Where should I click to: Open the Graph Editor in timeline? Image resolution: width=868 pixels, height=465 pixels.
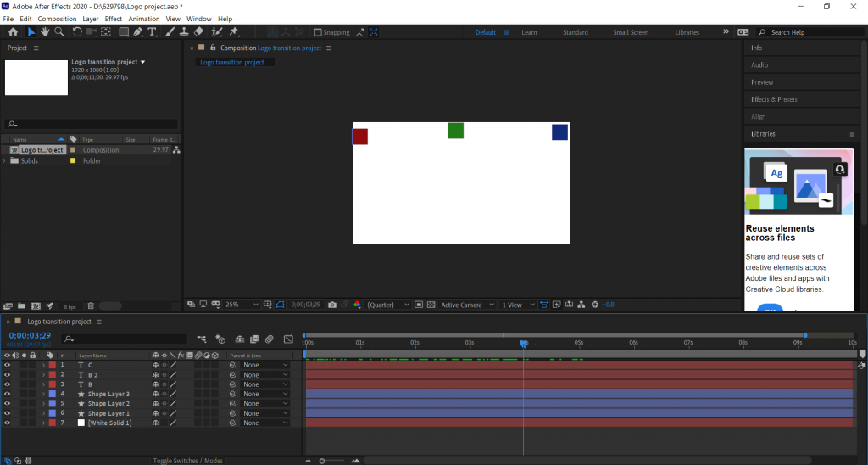point(288,339)
